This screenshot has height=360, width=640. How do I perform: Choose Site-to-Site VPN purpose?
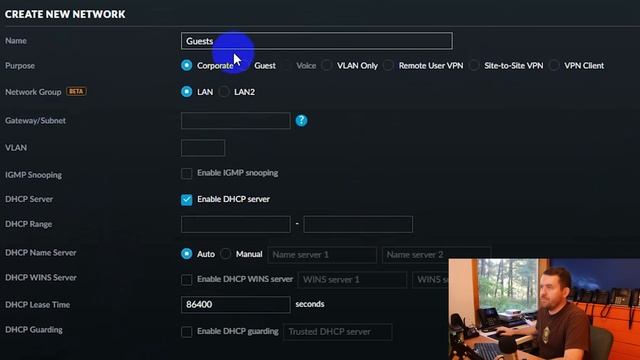[x=474, y=65]
